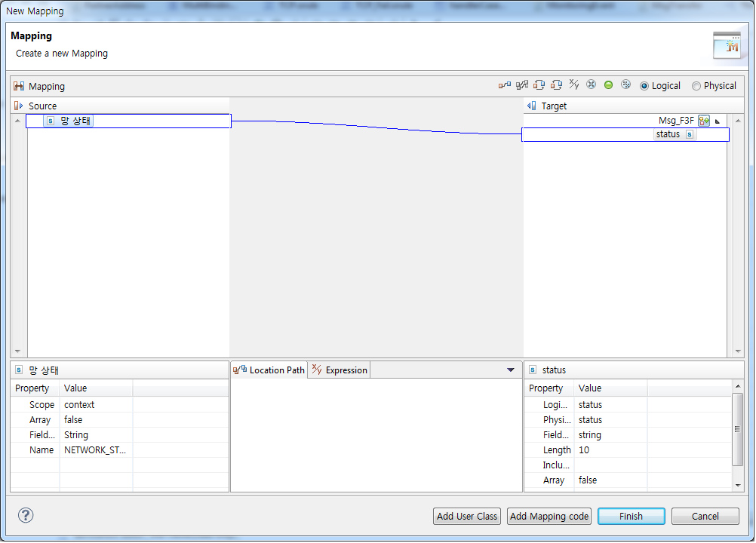Click Finish to create the mapping
This screenshot has height=543, width=756.
(x=631, y=516)
